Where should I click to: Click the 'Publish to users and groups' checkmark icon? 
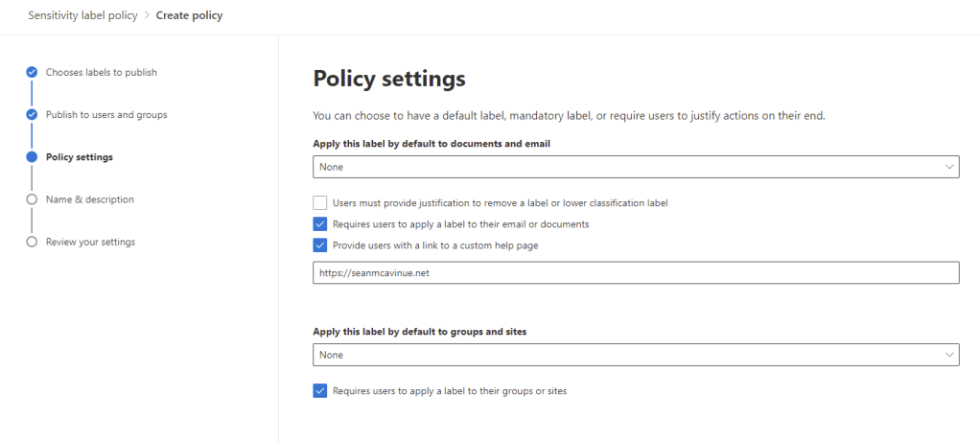click(32, 114)
